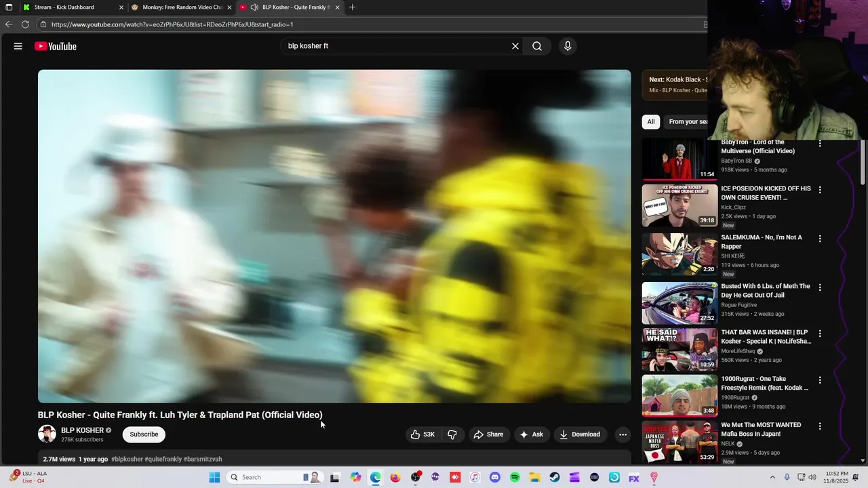Go to the YouTube home logo
Screen dimensions: 868x488
[56, 46]
